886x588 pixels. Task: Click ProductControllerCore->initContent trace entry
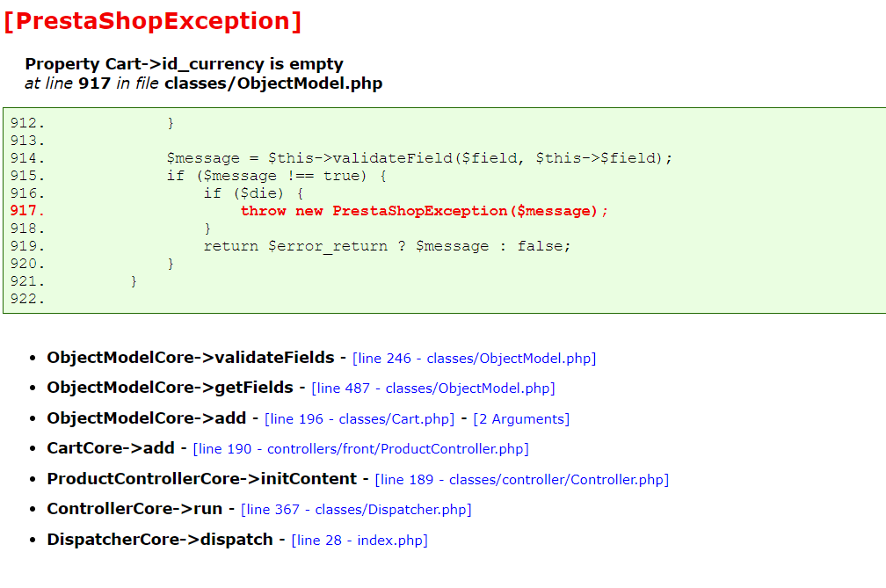pyautogui.click(x=202, y=478)
